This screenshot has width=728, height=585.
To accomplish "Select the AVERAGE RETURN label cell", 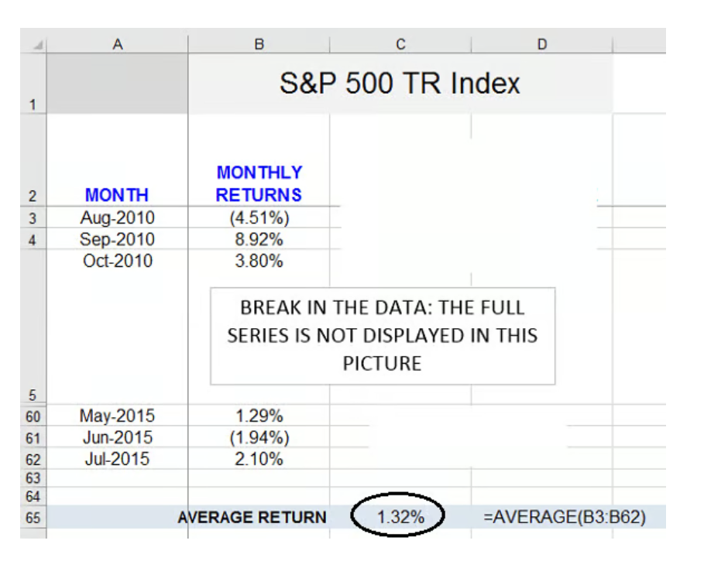I will coord(252,518).
